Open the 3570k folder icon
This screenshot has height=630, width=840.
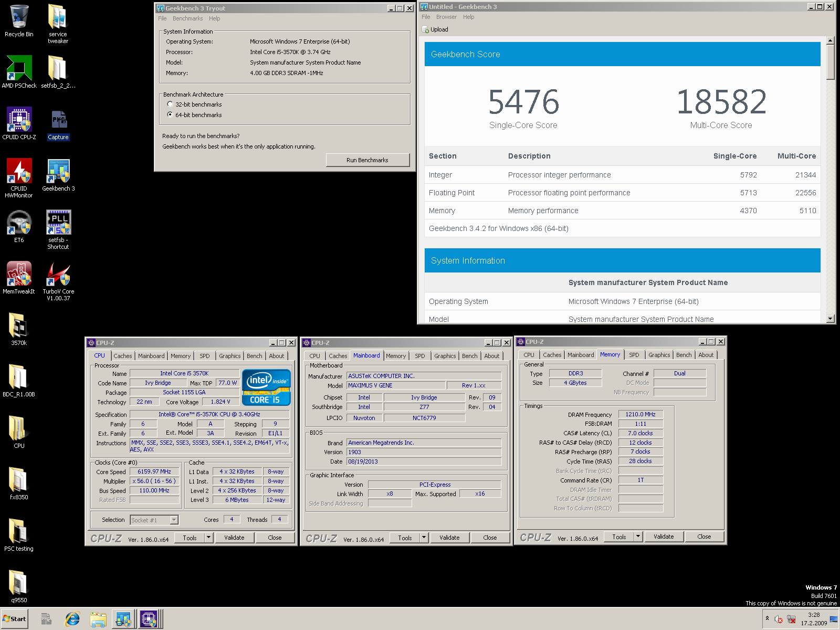coord(19,329)
